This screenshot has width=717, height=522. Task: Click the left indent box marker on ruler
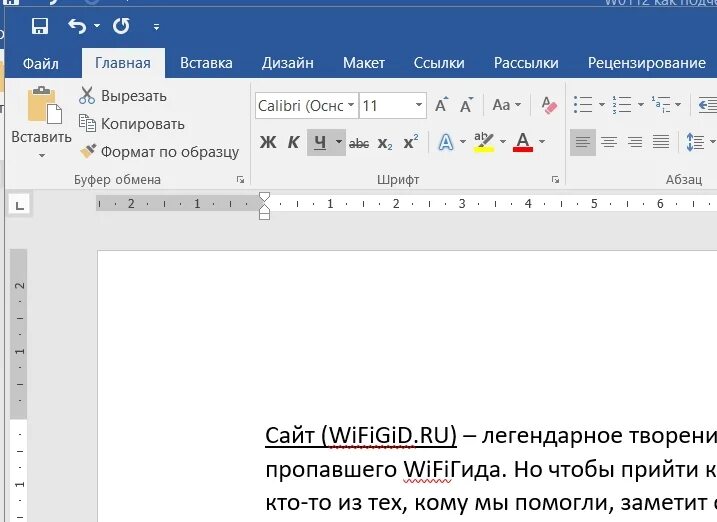point(264,215)
